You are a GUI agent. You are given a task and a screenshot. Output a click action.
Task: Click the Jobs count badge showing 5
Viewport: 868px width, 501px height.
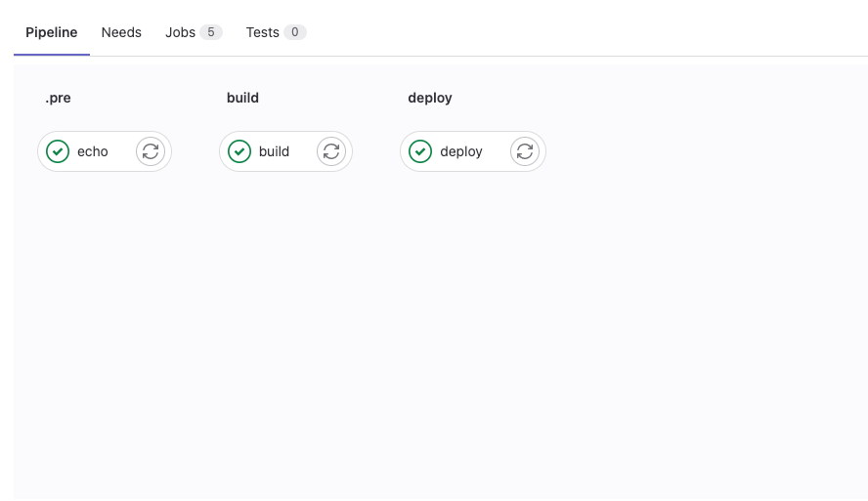click(x=211, y=32)
